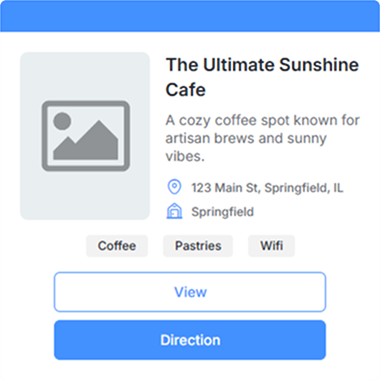Viewport: 380px width, 380px height.
Task: Click the location pin icon
Action: pyautogui.click(x=174, y=187)
